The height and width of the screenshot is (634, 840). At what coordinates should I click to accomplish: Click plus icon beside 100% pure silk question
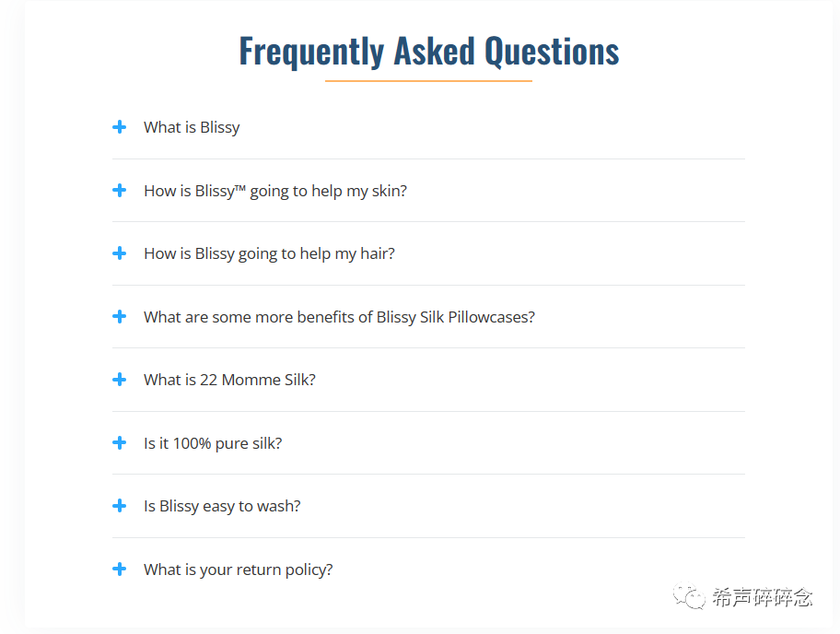(120, 442)
